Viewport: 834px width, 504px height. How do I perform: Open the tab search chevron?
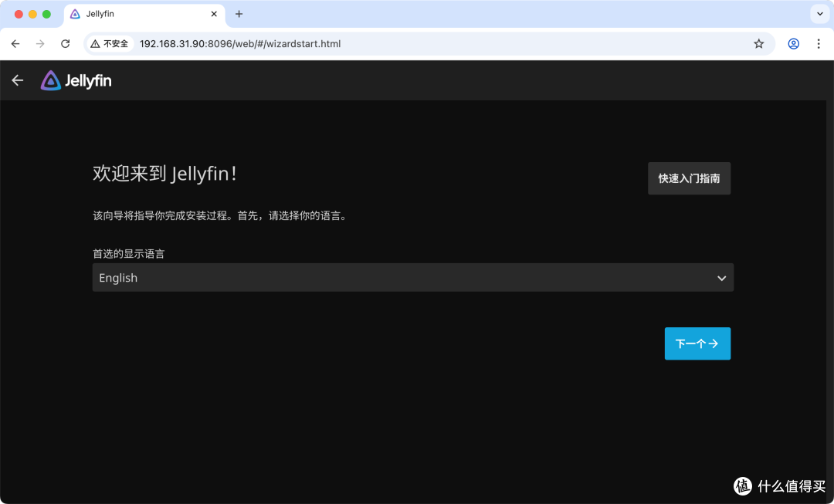[819, 15]
